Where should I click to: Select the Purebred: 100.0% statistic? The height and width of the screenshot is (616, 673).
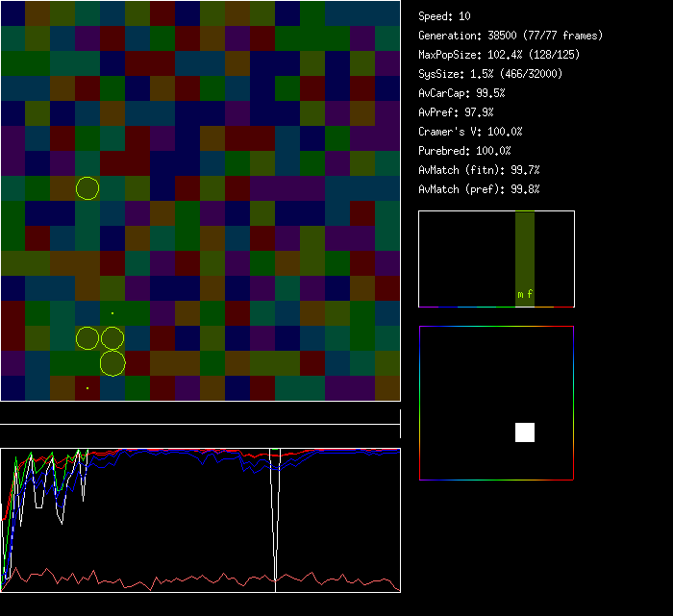coord(465,151)
